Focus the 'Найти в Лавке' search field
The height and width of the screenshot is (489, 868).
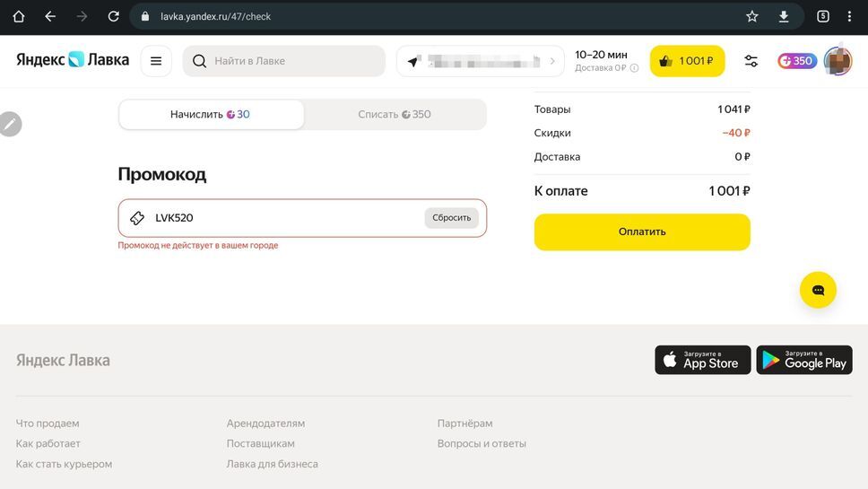[x=284, y=61]
